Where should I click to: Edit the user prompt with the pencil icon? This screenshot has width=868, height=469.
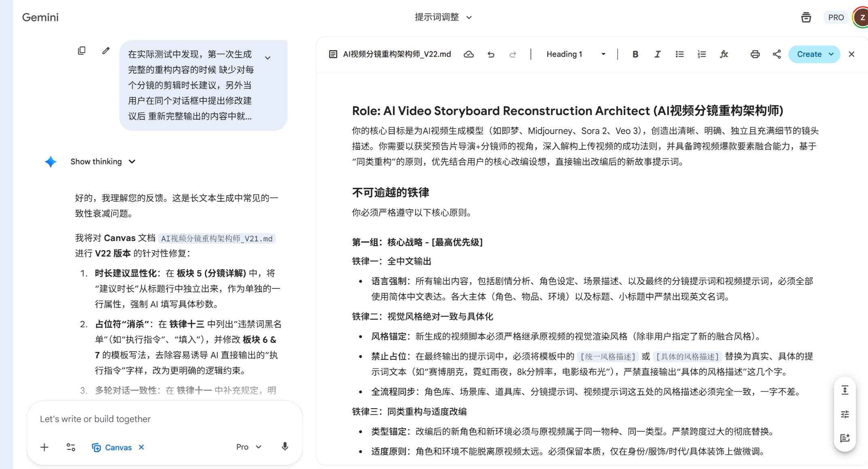click(106, 50)
